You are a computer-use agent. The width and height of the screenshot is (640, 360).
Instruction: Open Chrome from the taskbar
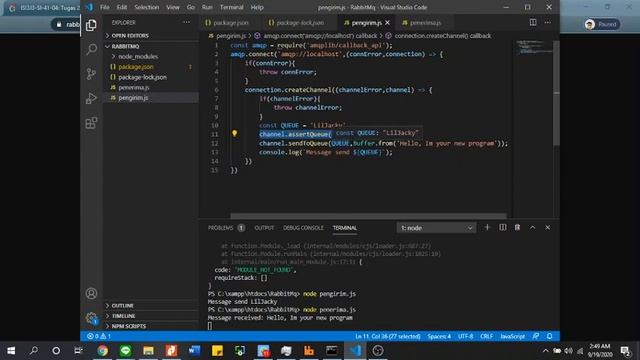102,351
